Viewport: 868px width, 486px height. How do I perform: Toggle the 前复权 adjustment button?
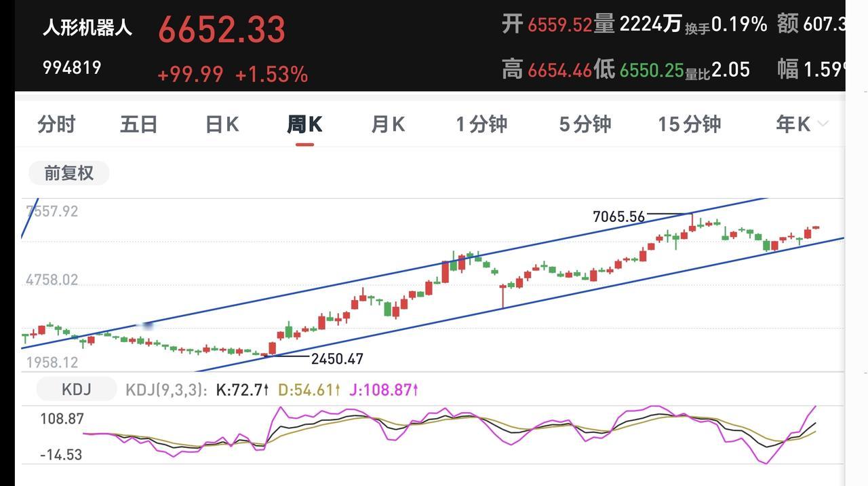(x=68, y=173)
